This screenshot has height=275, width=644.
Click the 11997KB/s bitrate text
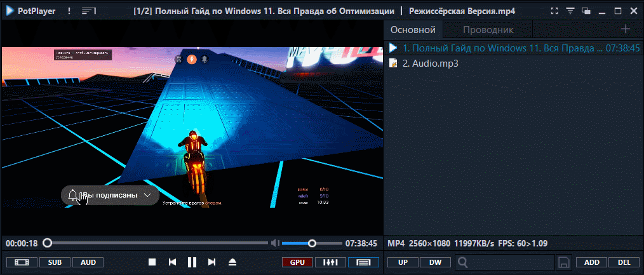click(474, 243)
